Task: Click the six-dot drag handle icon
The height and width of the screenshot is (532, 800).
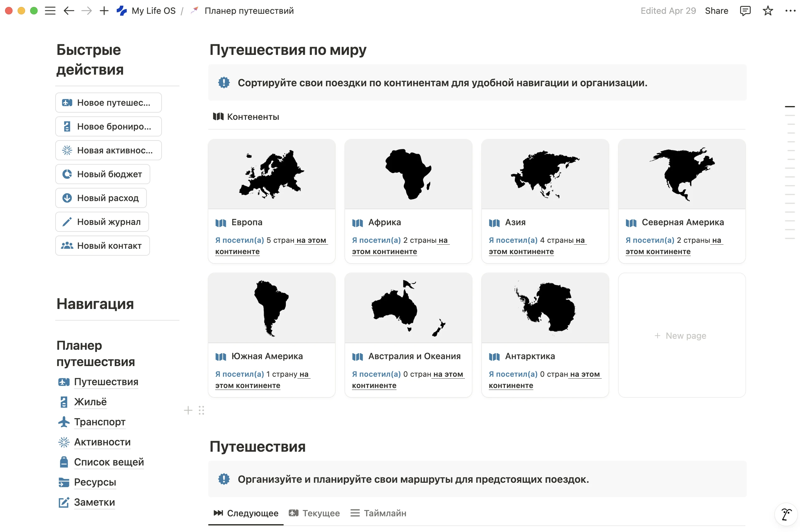Action: point(201,411)
